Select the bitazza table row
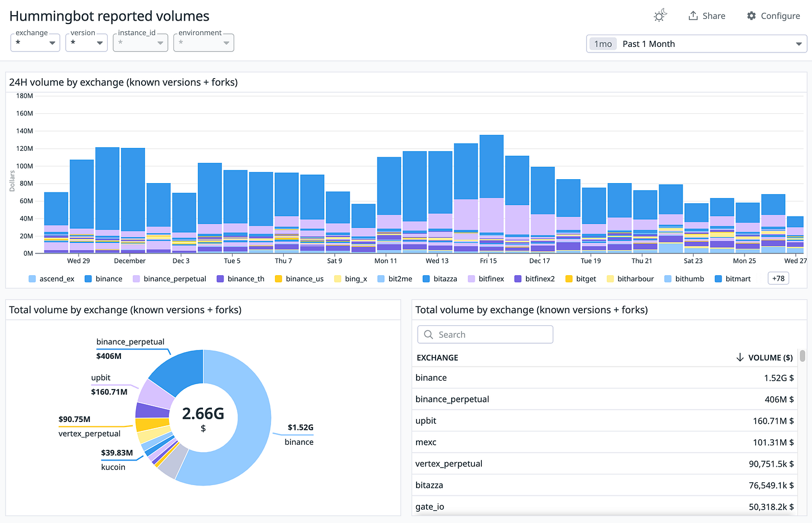Screen dimensions: 812x523 [605, 485]
